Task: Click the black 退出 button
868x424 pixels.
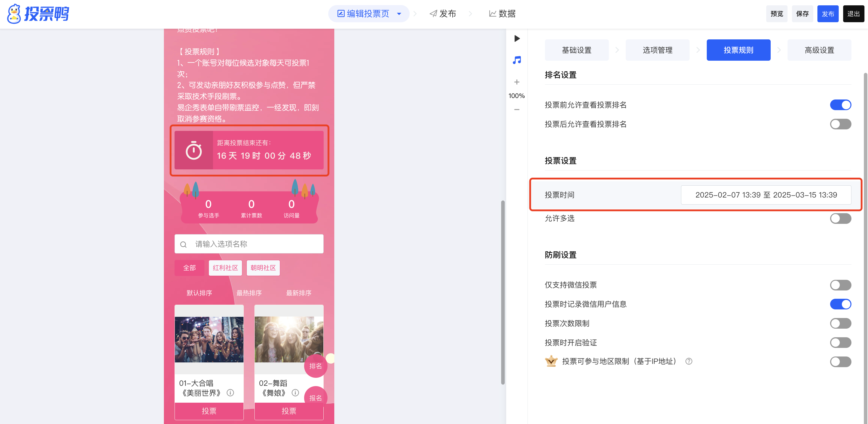Action: pos(854,14)
